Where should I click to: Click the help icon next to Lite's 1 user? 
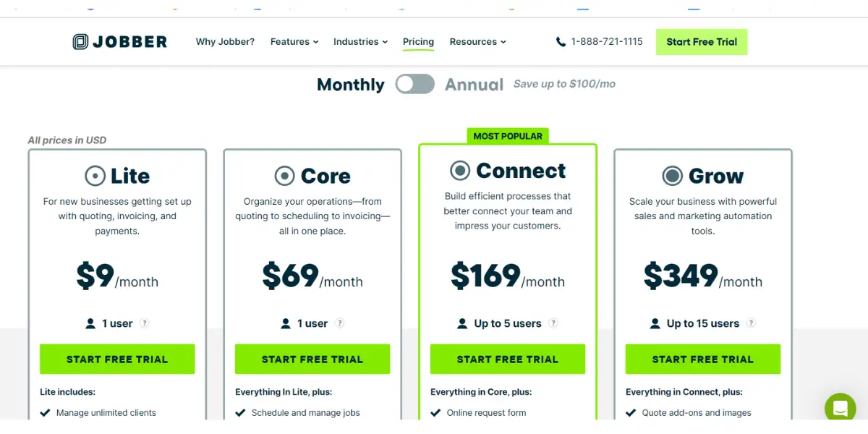tap(145, 323)
